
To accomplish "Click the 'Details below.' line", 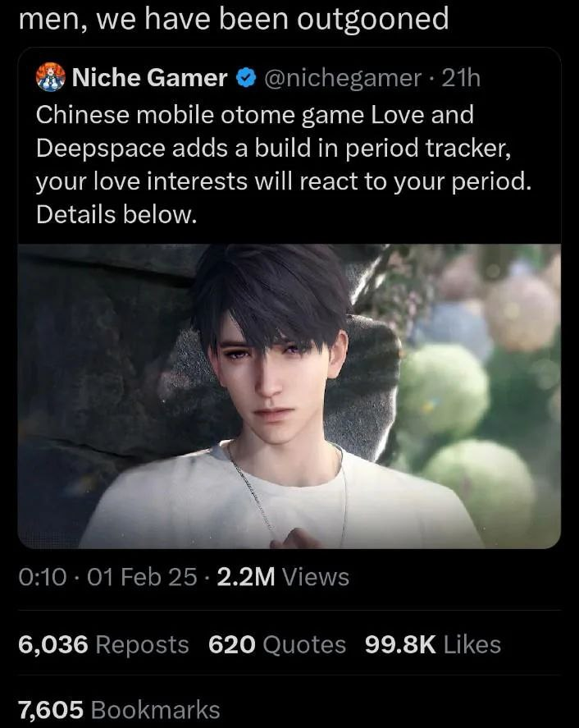I will (x=116, y=214).
